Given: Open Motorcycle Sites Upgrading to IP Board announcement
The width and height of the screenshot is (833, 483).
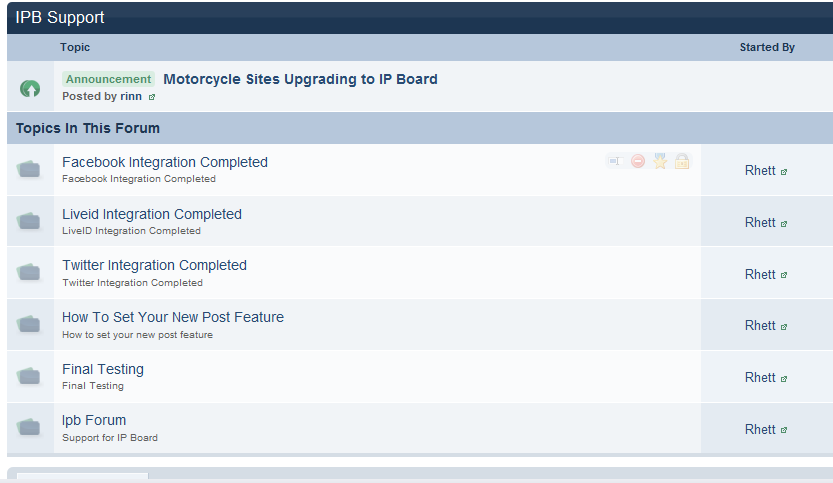Looking at the screenshot, I should coord(300,79).
